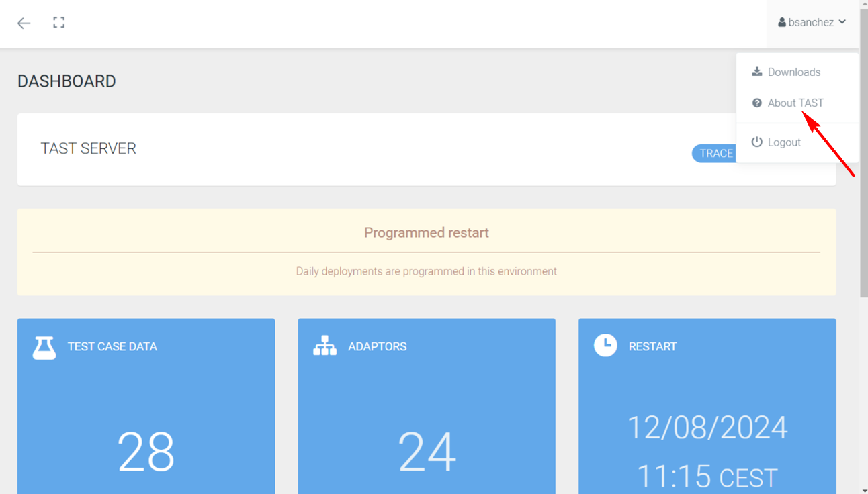Click the network icon on Adaptors card

tap(324, 346)
